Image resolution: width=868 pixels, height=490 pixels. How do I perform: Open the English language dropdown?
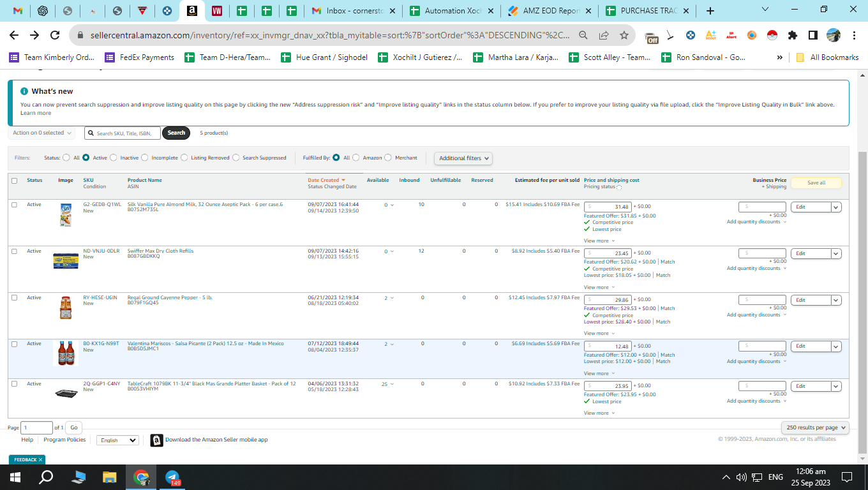(117, 440)
